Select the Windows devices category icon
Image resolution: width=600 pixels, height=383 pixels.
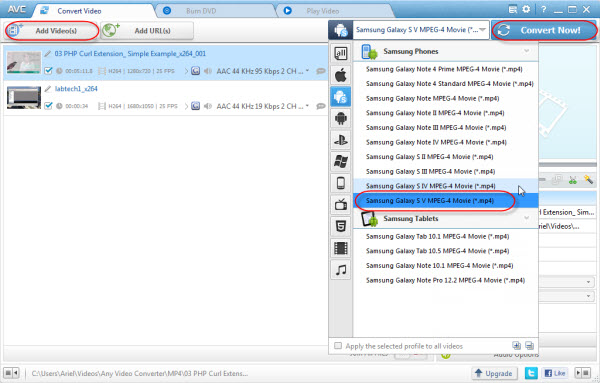(341, 161)
